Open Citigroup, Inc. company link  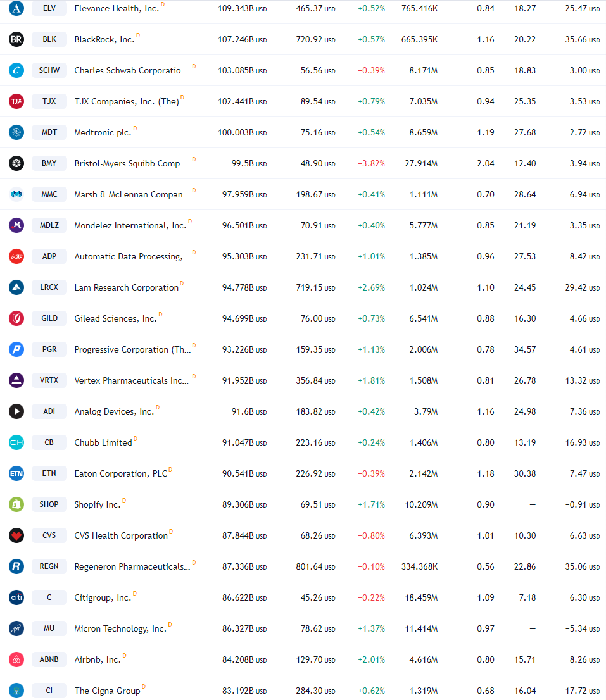(x=103, y=598)
